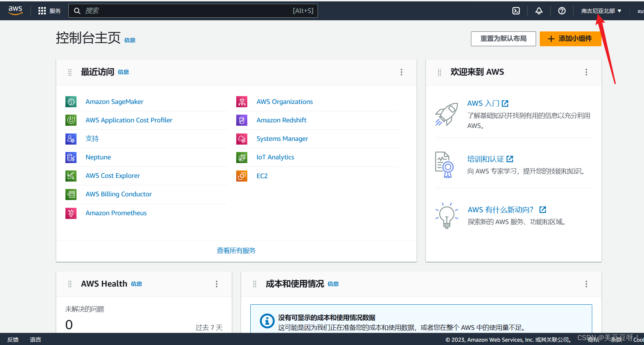Image resolution: width=644 pixels, height=345 pixels.
Task: Click the certificate training icon
Action: pyautogui.click(x=444, y=165)
